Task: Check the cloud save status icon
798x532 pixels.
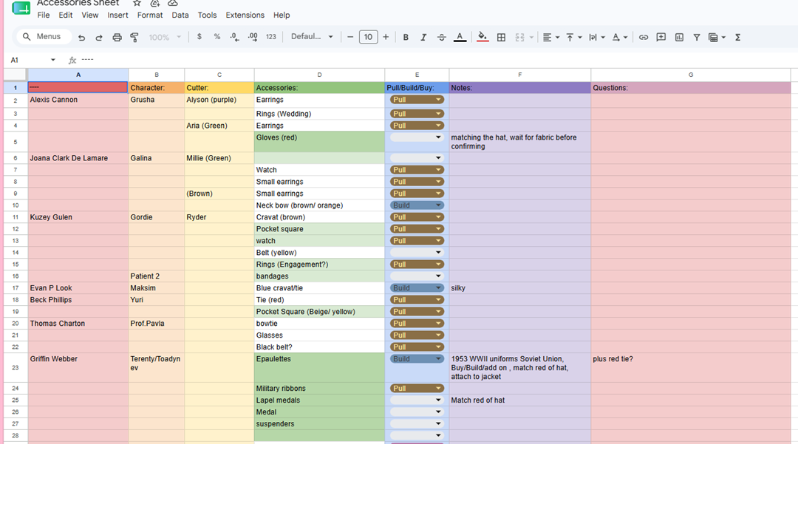Action: tap(172, 3)
